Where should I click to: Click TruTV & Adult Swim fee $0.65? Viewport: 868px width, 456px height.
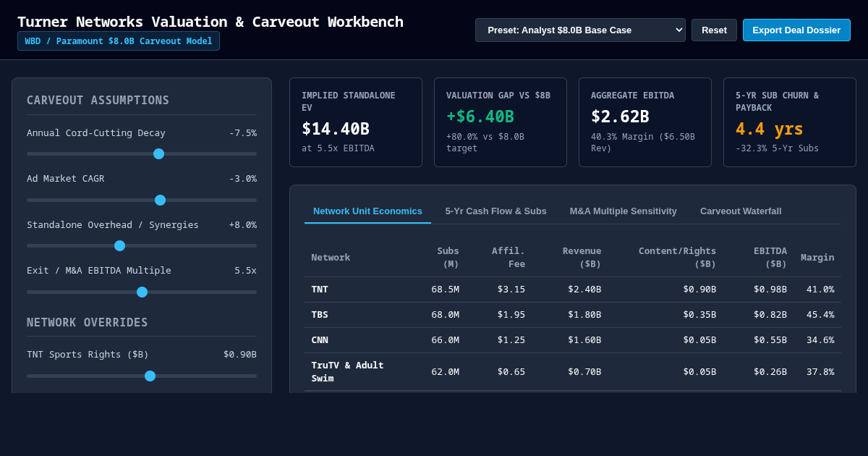[511, 371]
